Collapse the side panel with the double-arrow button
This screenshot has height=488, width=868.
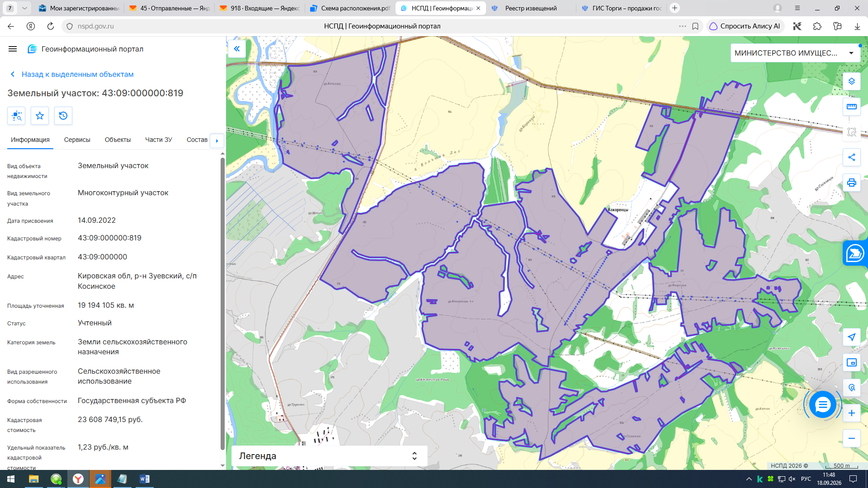tap(237, 49)
